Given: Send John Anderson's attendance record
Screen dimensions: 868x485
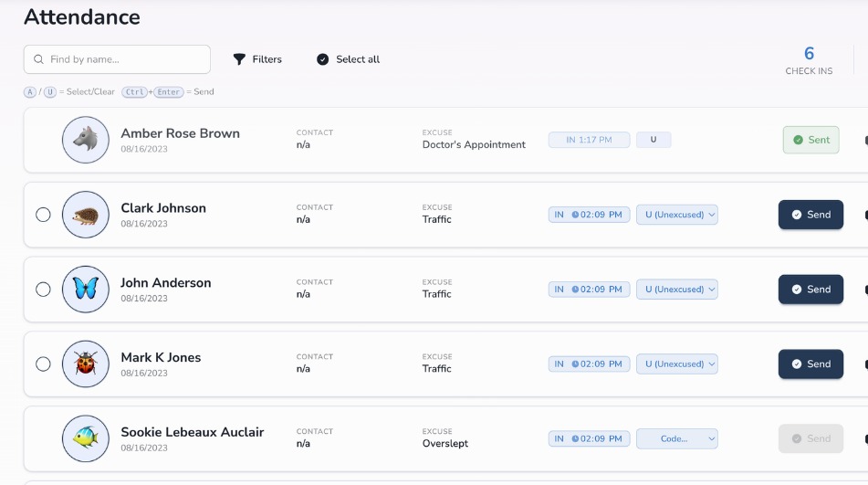Looking at the screenshot, I should (810, 289).
